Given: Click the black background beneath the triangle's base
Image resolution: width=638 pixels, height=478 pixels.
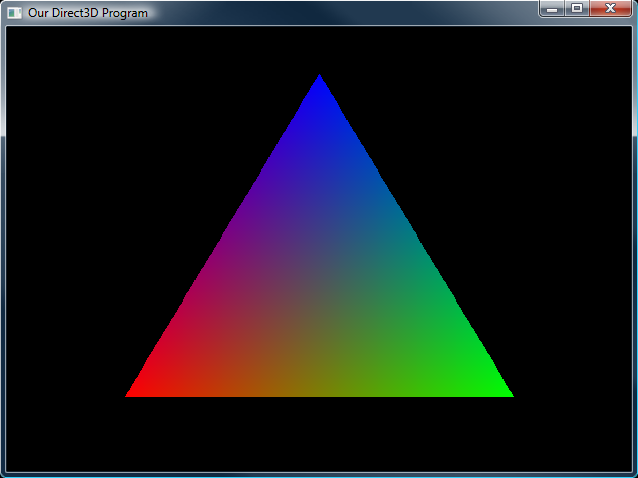Looking at the screenshot, I should pos(319,433).
